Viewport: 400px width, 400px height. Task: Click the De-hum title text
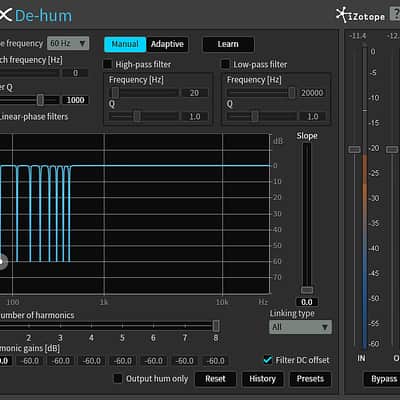click(44, 16)
